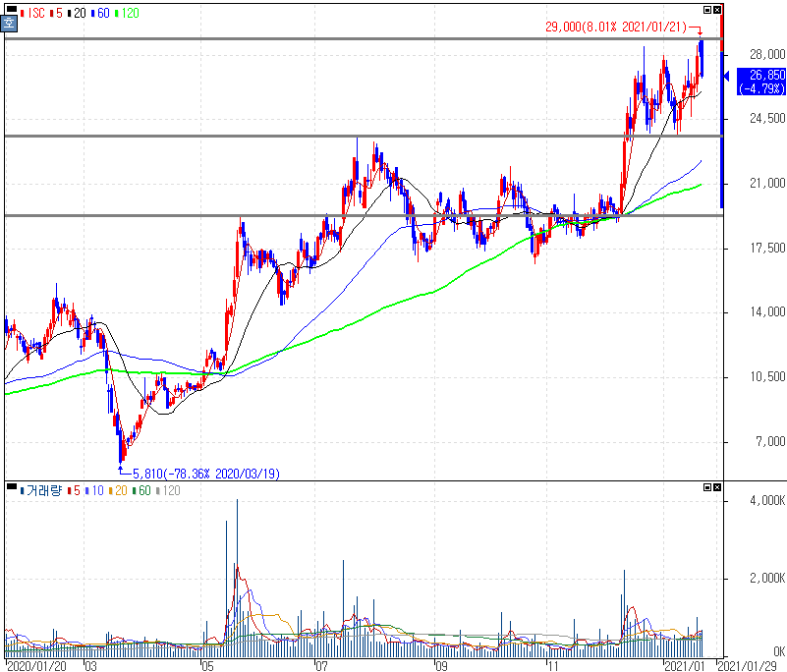Close the price chart panel
The image size is (787, 672).
click(x=717, y=10)
